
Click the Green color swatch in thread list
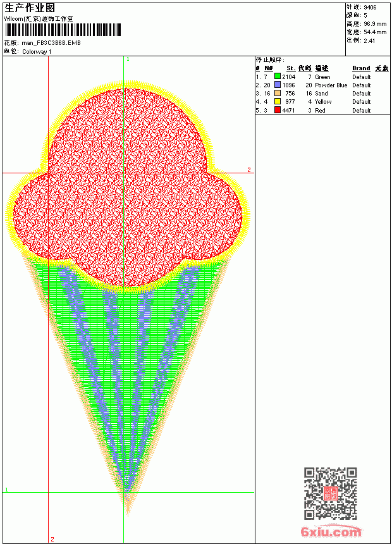click(x=277, y=77)
